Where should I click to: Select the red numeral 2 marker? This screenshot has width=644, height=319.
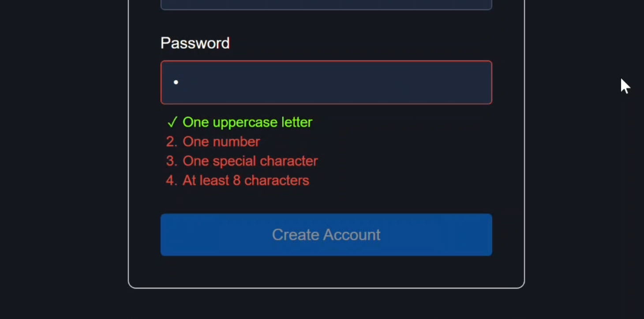171,141
